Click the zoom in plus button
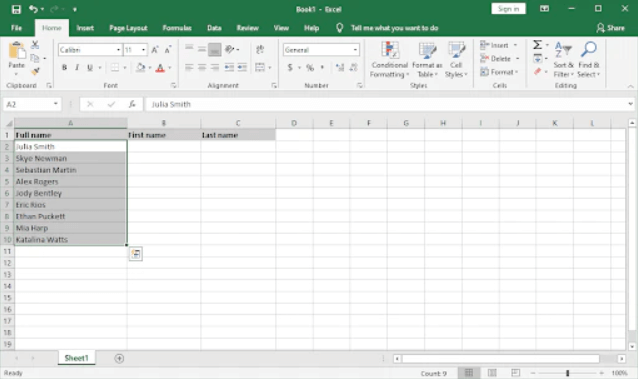638x379 pixels. coord(601,373)
